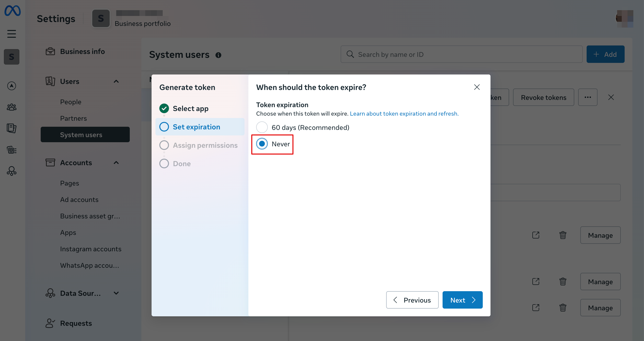Click the Next button
This screenshot has width=644, height=341.
(462, 300)
